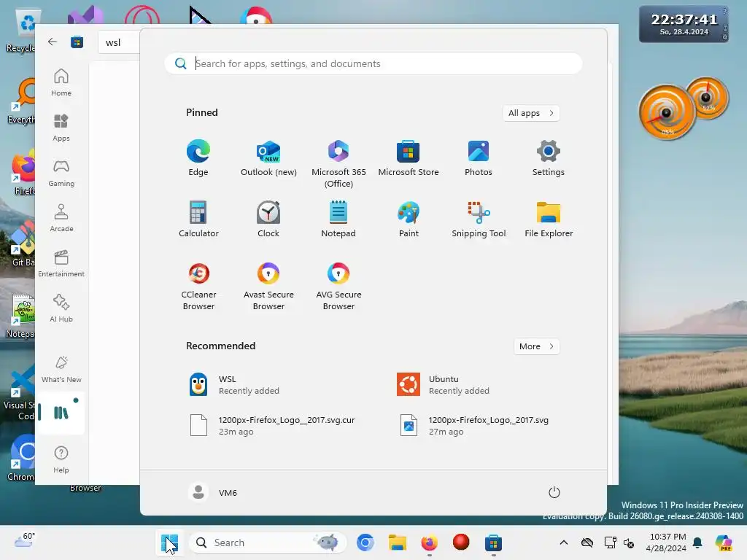The image size is (747, 560).
Task: Switch to Gaming in Store sidebar
Action: [x=61, y=173]
